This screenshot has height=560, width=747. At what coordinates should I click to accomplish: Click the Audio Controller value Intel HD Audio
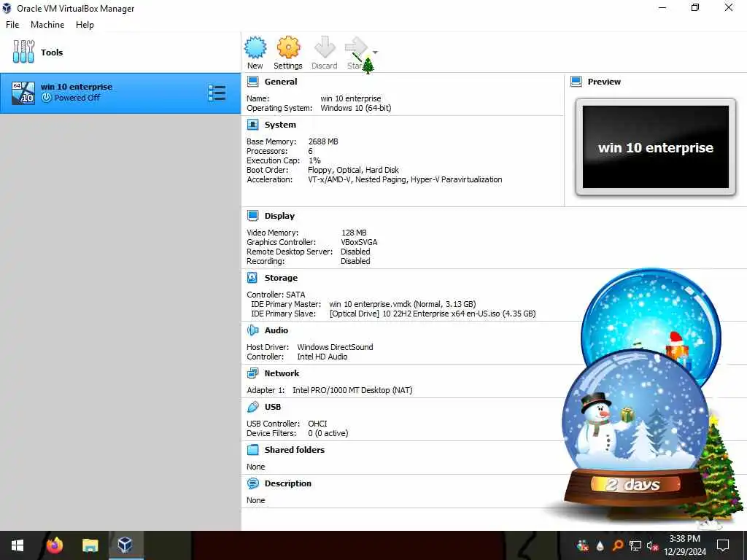pos(322,357)
